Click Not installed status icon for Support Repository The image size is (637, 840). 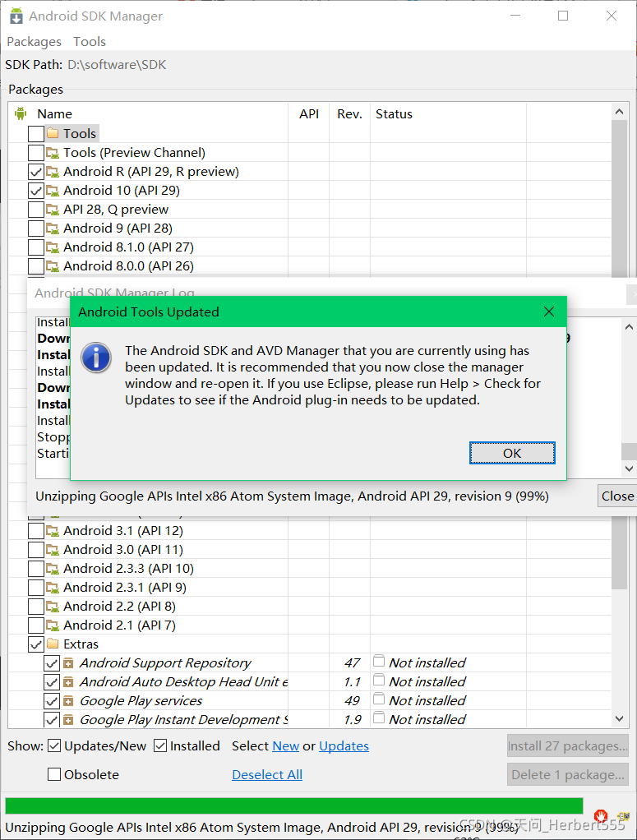pos(379,661)
